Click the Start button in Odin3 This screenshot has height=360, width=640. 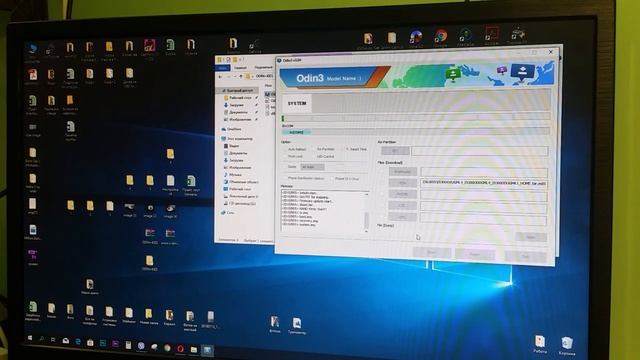(432, 253)
